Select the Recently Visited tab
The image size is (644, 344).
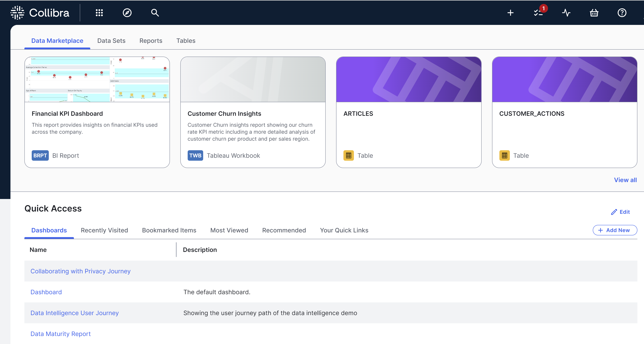pyautogui.click(x=104, y=230)
